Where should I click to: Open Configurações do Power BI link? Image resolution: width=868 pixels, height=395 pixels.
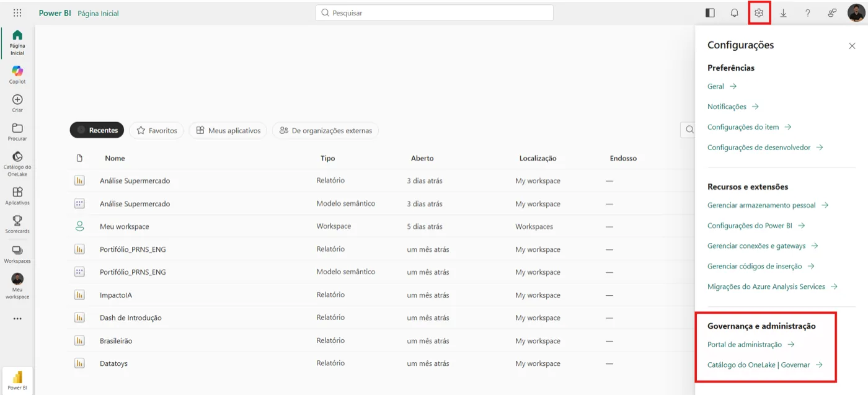click(756, 226)
